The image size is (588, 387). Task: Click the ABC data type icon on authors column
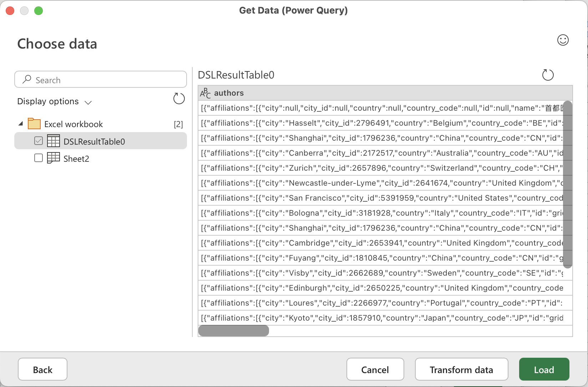coord(205,93)
